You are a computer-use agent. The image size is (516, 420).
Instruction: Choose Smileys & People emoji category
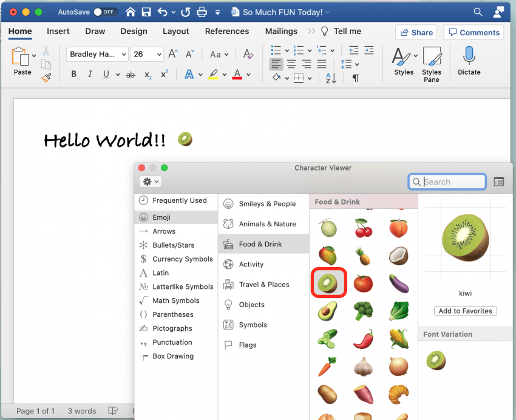tap(263, 204)
